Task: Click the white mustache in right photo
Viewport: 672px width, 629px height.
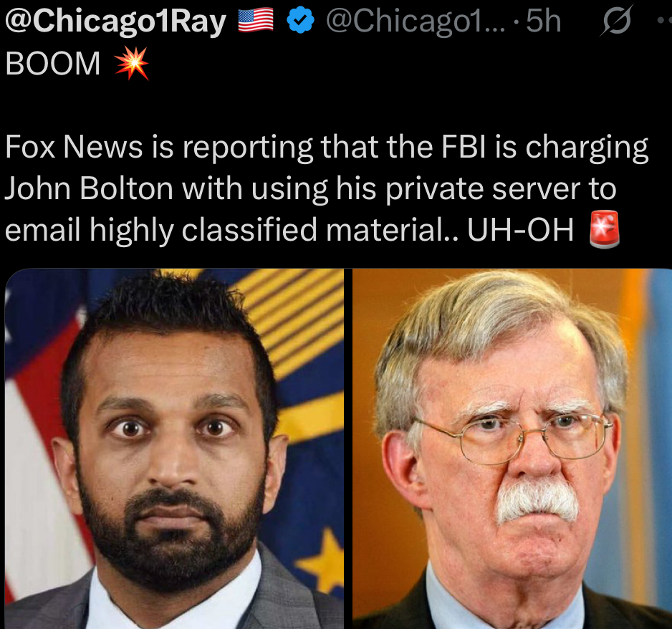Action: pos(537,500)
